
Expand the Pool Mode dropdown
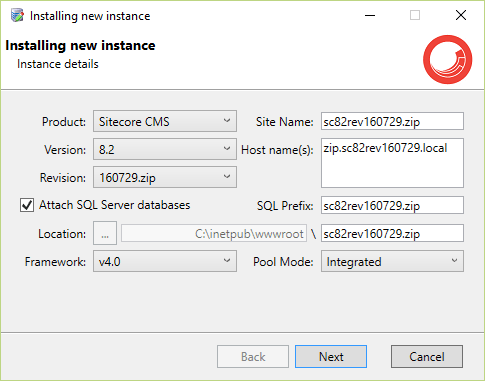point(392,261)
